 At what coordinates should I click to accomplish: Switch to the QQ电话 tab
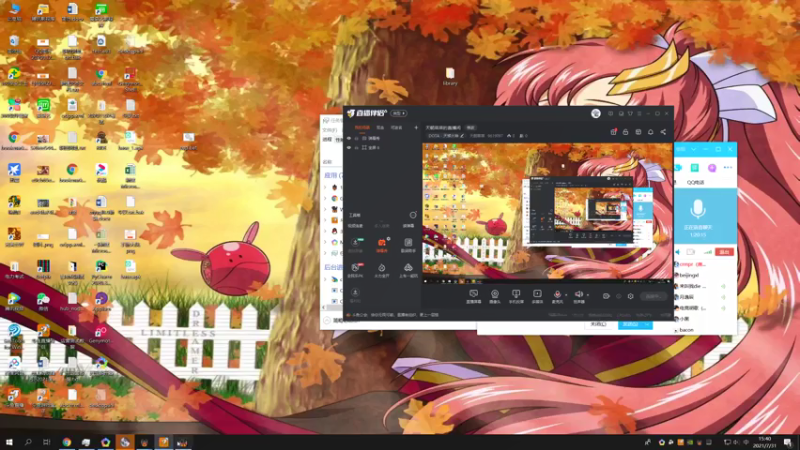point(695,182)
